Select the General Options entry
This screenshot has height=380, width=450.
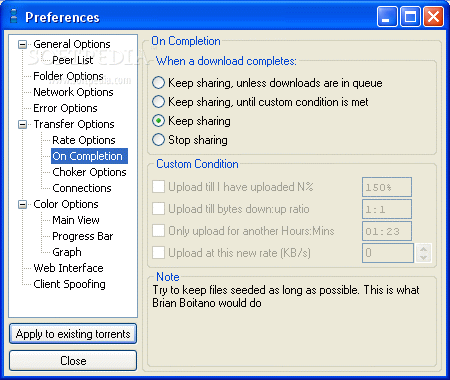72,44
